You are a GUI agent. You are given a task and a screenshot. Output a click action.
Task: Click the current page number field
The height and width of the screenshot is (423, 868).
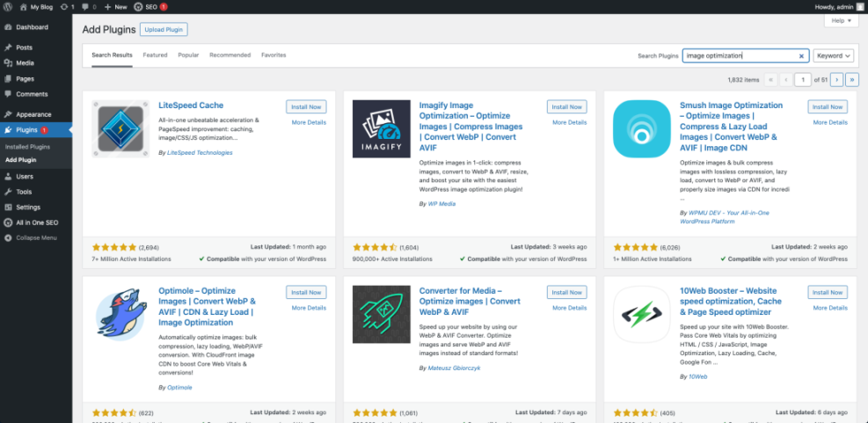tap(803, 80)
